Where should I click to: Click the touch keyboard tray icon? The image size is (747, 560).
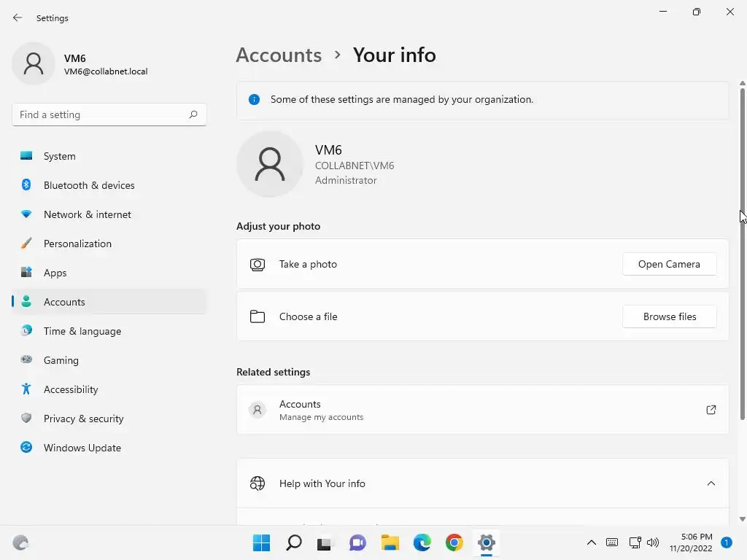tap(612, 542)
